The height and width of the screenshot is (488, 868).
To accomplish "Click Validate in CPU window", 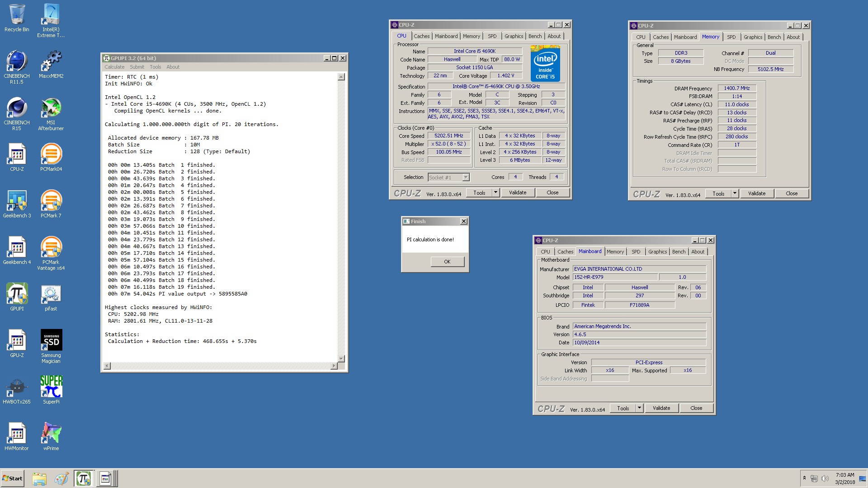I will point(518,193).
